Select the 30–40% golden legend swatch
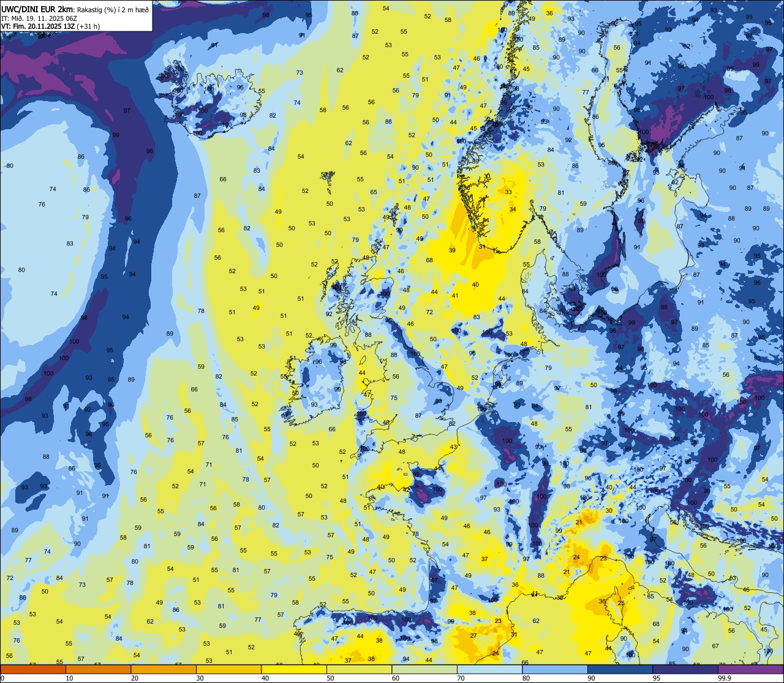The image size is (784, 683). [x=228, y=669]
